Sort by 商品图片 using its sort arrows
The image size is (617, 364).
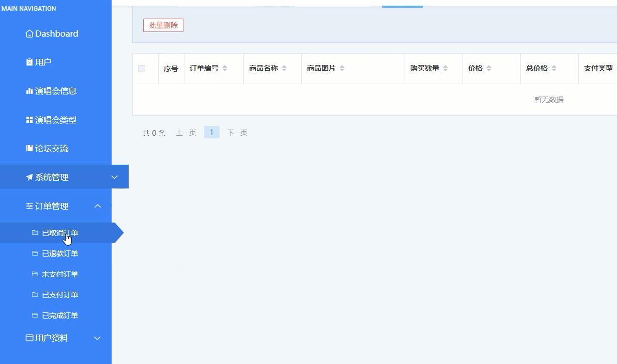[342, 68]
